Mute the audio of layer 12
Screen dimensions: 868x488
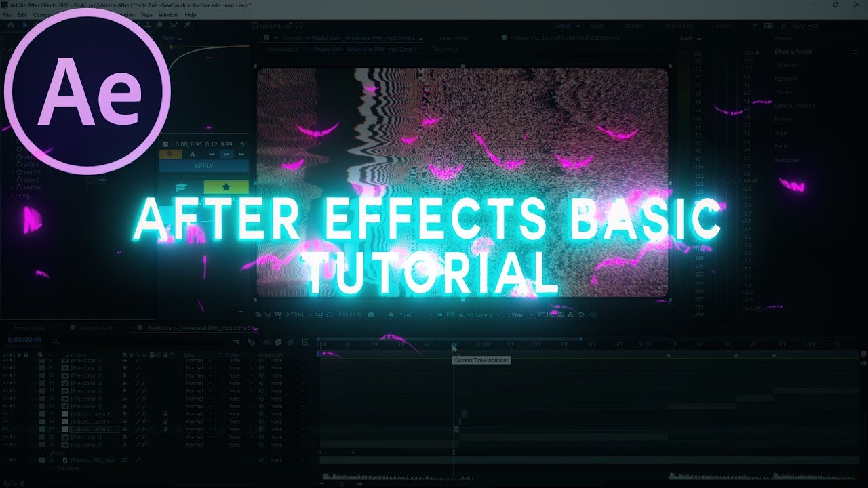tap(12, 391)
